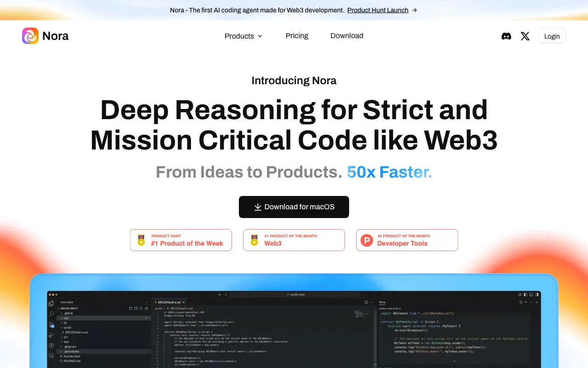Open #2 Product of the Month Developer Tools badge
The image size is (588, 368).
tap(407, 240)
